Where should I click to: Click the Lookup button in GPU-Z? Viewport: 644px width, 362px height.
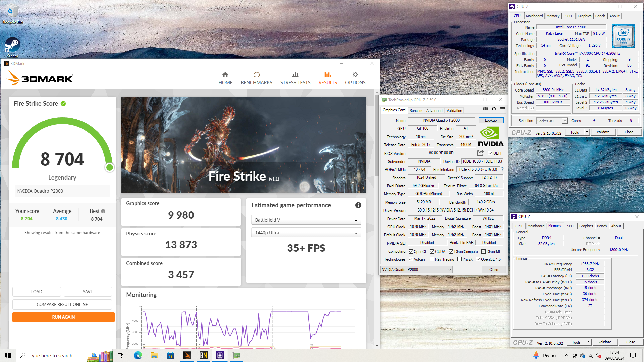491,120
